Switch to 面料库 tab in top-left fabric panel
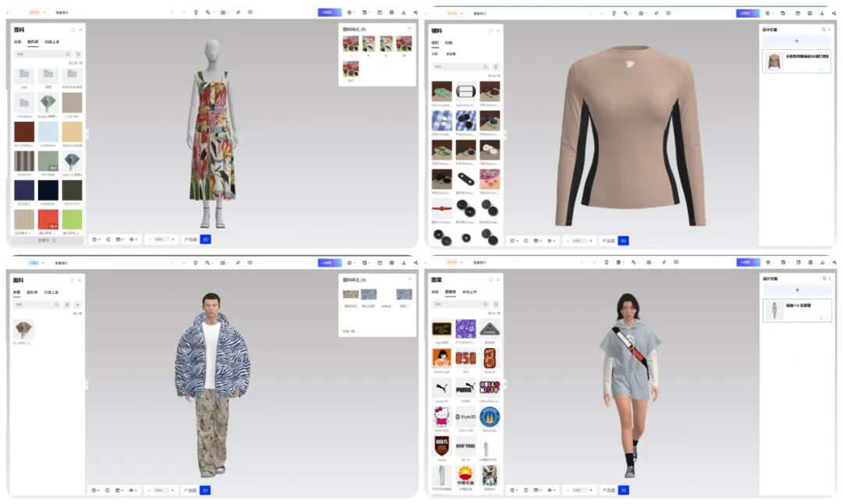 coord(33,41)
